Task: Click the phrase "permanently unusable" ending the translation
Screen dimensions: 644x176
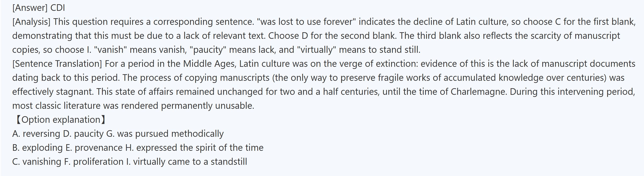Action: coord(207,106)
